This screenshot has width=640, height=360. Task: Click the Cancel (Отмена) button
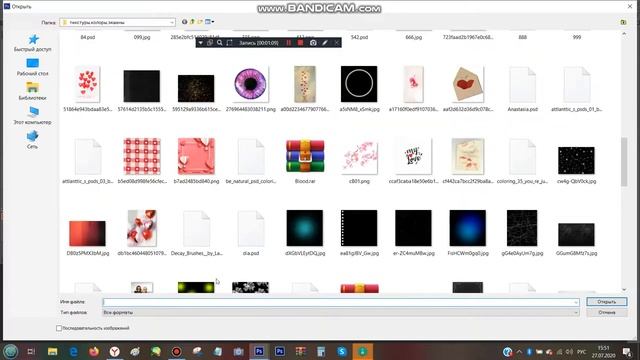[x=607, y=312]
